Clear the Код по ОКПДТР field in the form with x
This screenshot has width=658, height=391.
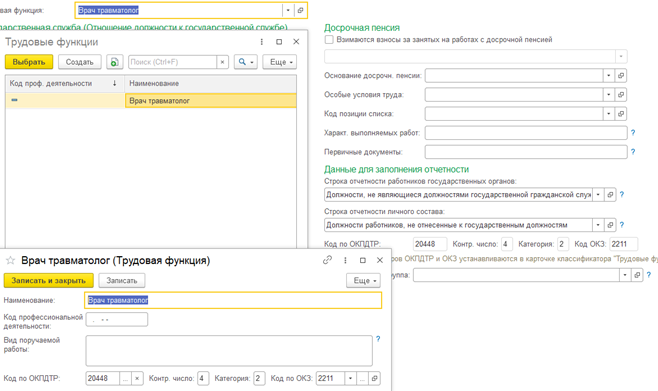pyautogui.click(x=137, y=378)
